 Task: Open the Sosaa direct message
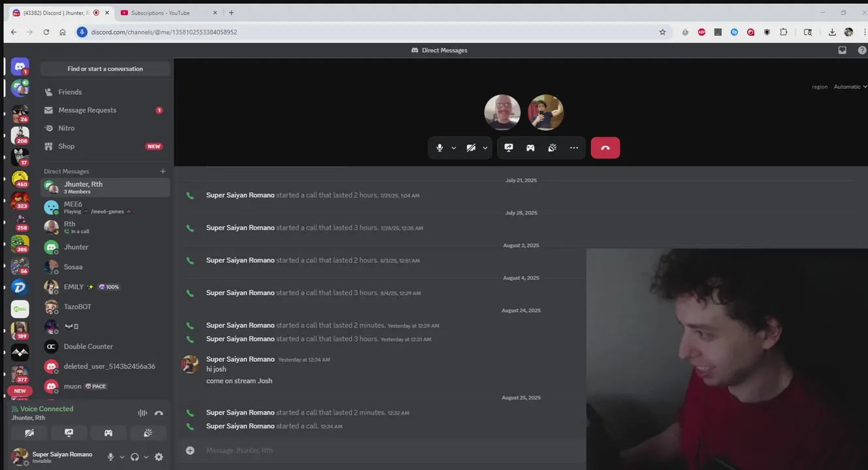[105, 267]
